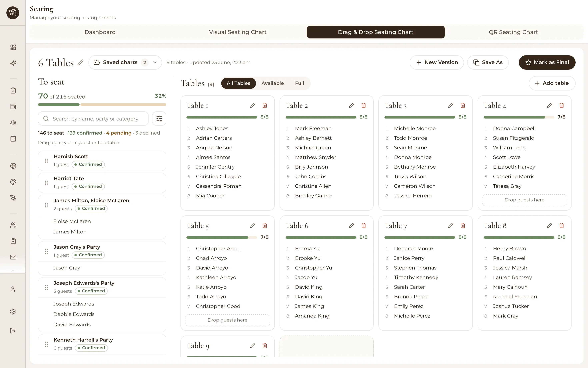Open the QR Seating Chart tab
This screenshot has width=588, height=368.
(x=513, y=32)
